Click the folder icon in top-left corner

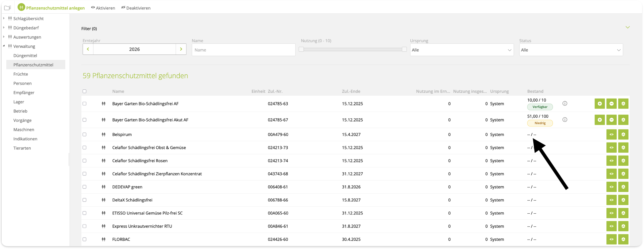(x=8, y=8)
